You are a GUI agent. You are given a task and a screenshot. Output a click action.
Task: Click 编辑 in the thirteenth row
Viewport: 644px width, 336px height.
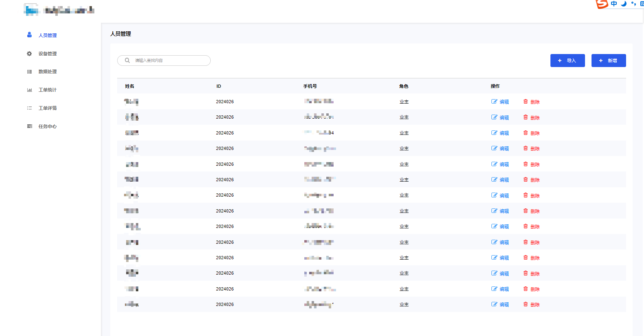[x=504, y=289]
